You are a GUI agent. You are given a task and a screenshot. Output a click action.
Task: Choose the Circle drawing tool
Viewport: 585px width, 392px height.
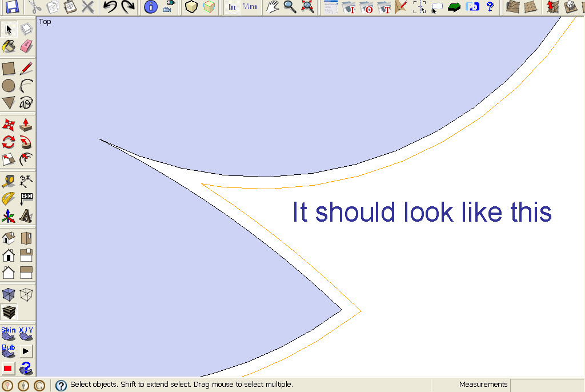[9, 86]
